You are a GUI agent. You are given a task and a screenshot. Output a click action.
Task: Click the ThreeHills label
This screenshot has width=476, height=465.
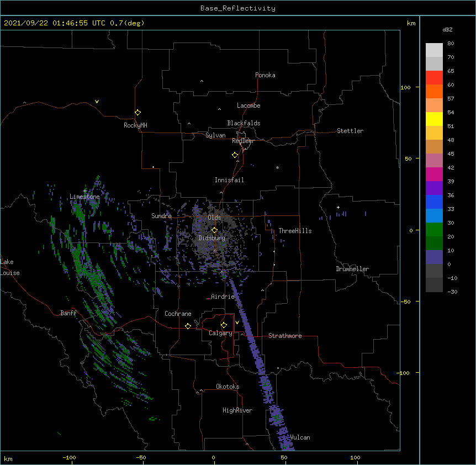(x=295, y=231)
